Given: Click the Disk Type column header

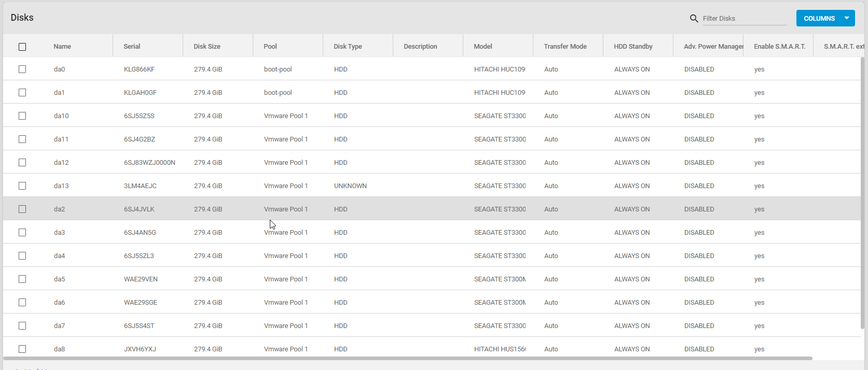Looking at the screenshot, I should tap(348, 47).
